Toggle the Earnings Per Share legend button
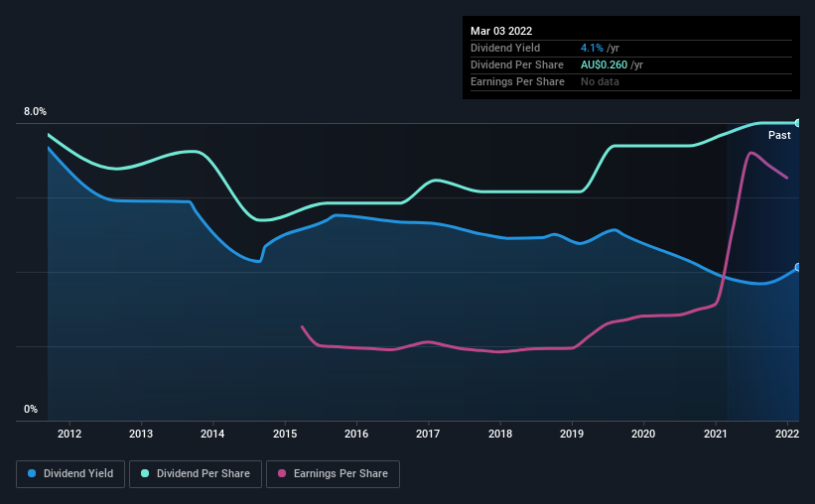815x504 pixels. tap(334, 474)
